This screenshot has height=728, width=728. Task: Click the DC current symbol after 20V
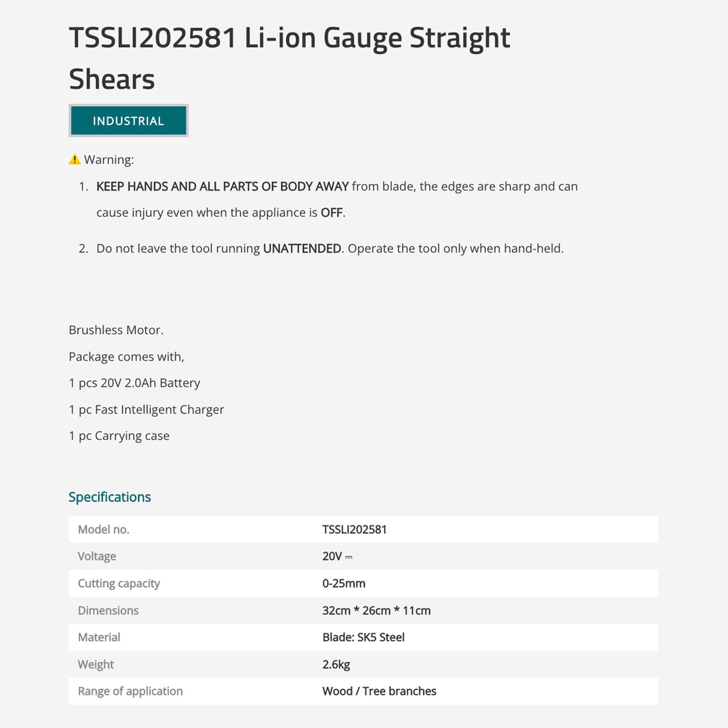click(x=349, y=557)
